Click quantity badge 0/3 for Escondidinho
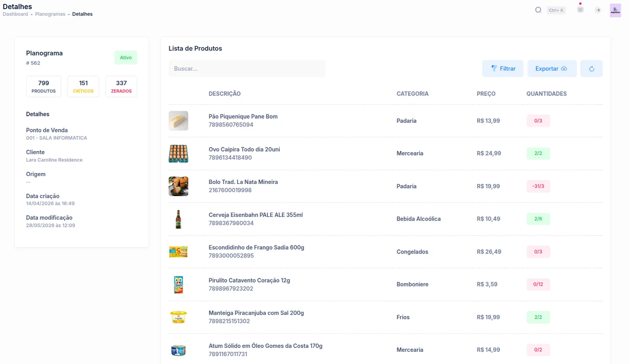Viewport: 629px width, 364px height. 538,252
